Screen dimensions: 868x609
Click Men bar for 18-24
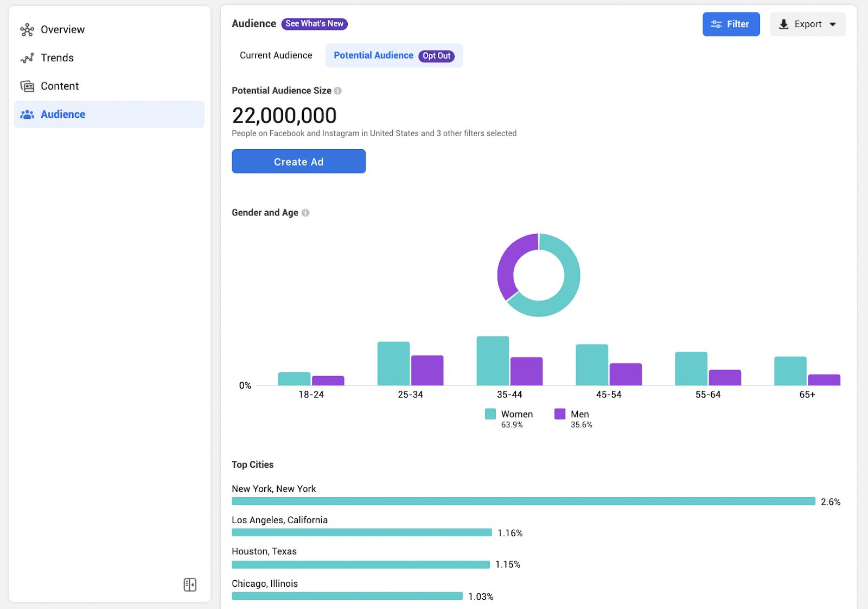[328, 380]
